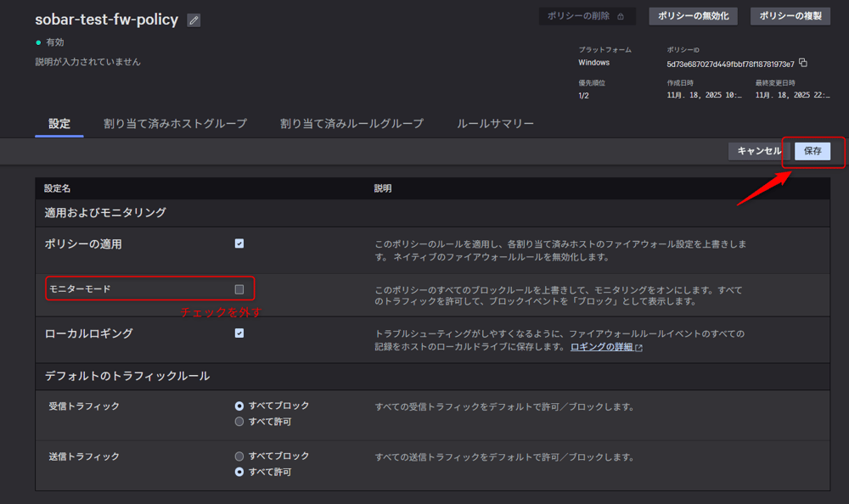Stay on the 設定 tab
Viewport: 849px width, 504px height.
(58, 122)
